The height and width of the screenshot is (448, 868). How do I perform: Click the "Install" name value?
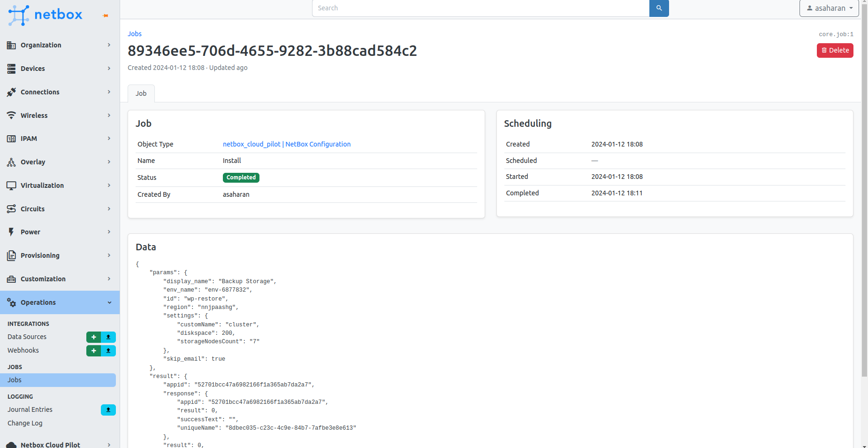tap(232, 161)
